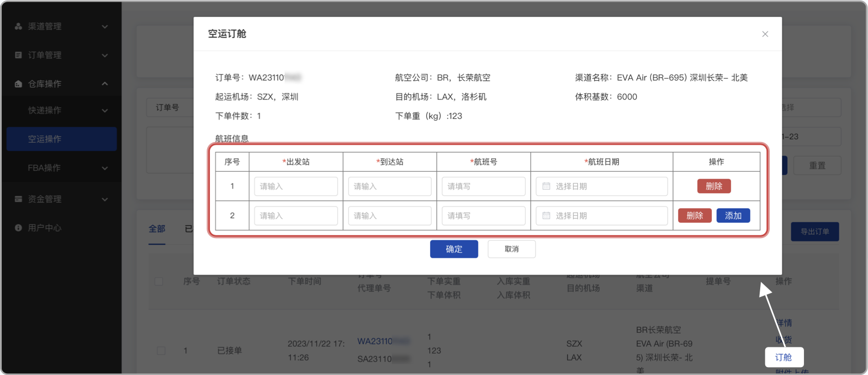This screenshot has width=868, height=375.
Task: Expand the 渠道管理 menu chevron
Action: coord(105,26)
